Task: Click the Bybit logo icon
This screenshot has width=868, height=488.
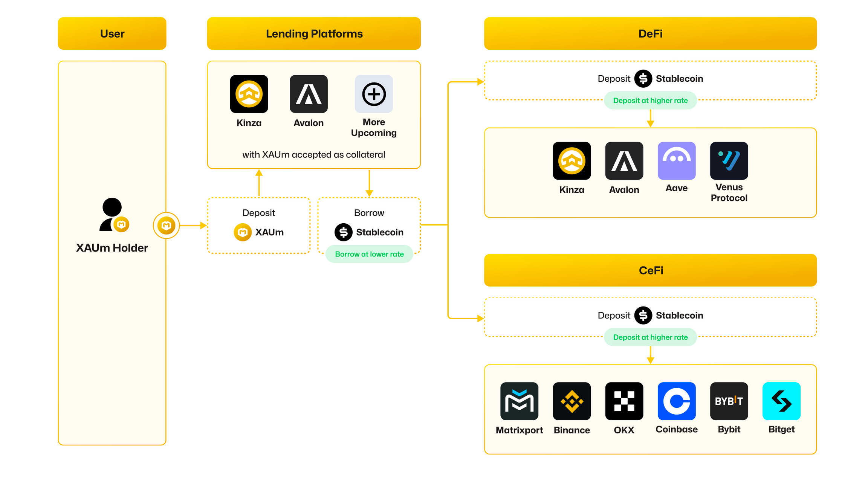Action: [x=729, y=401]
